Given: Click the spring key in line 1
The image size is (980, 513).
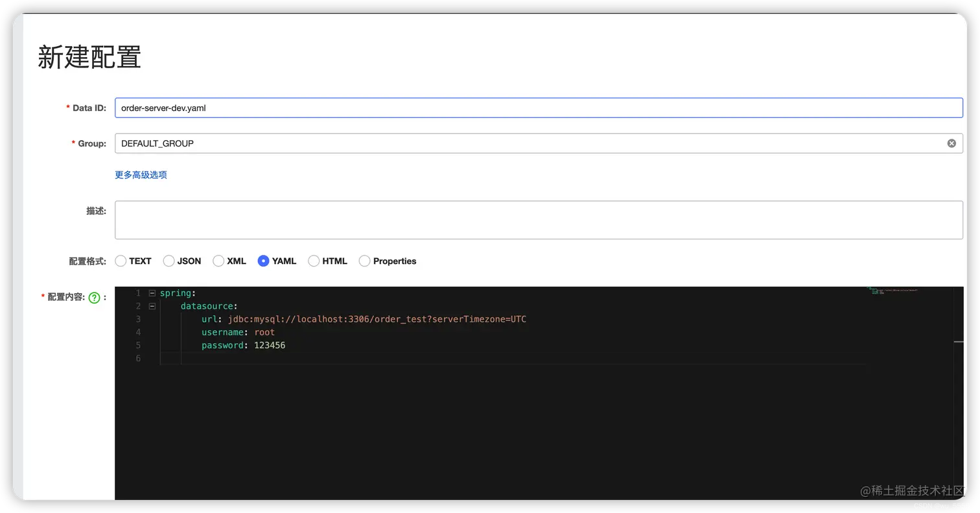Looking at the screenshot, I should click(176, 293).
